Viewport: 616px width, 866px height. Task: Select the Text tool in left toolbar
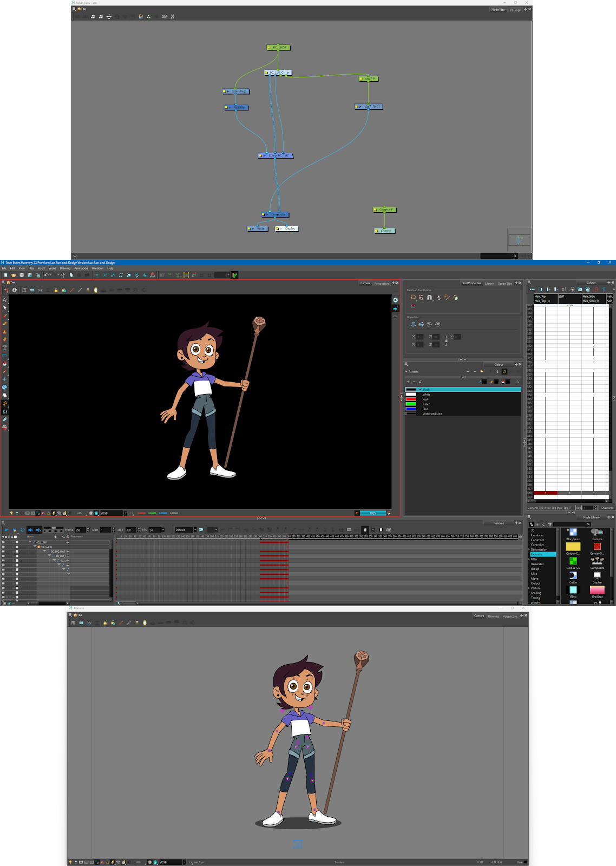point(5,347)
